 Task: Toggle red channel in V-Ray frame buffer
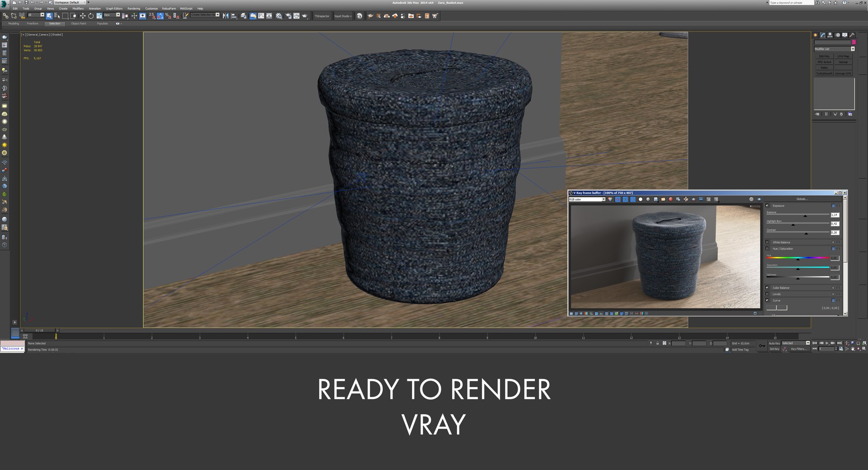(x=618, y=199)
